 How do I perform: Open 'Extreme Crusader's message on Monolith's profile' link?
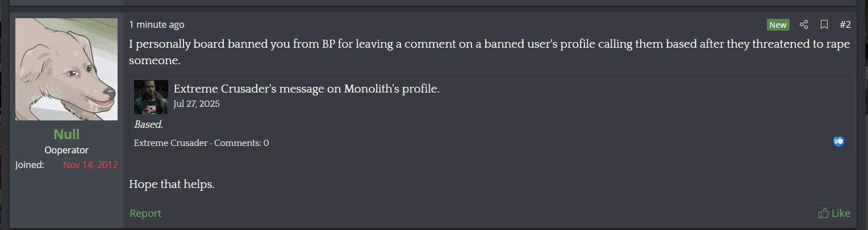(x=307, y=89)
